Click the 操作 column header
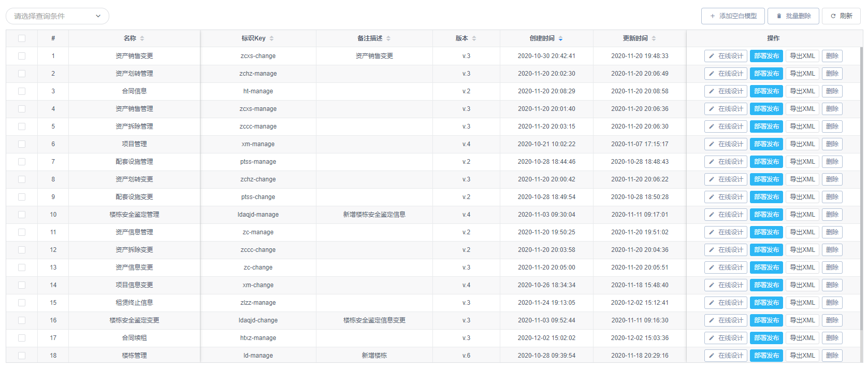868x367 pixels. click(773, 38)
